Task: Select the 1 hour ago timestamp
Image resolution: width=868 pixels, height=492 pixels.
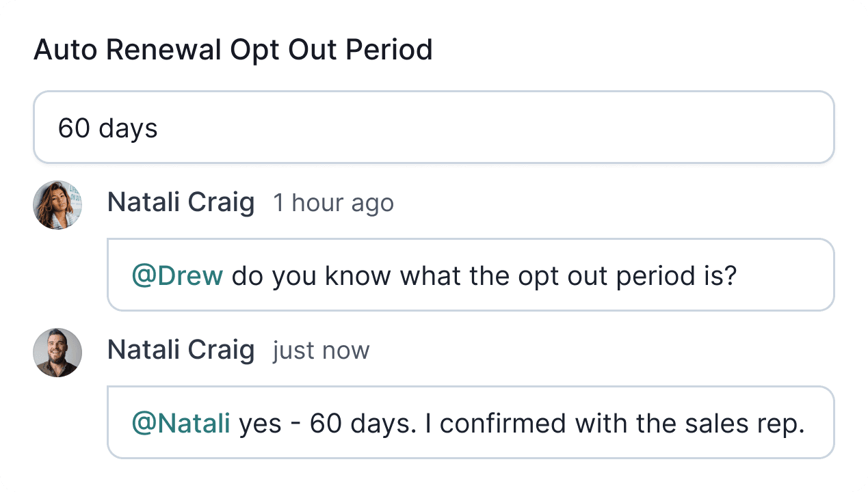Action: 334,203
